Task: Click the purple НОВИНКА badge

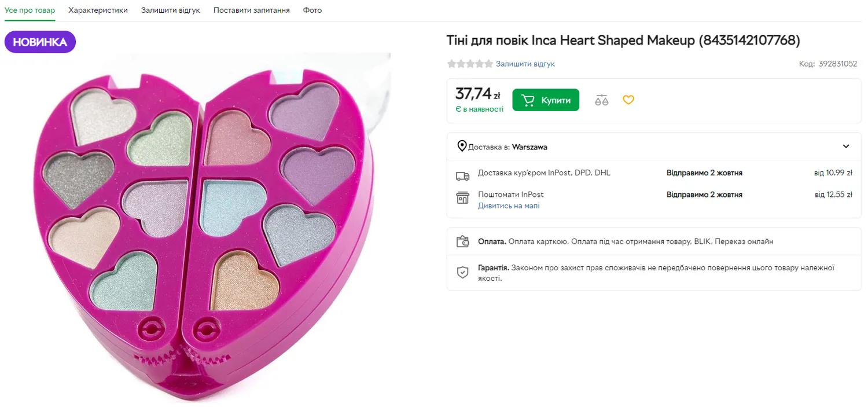Action: (x=40, y=42)
